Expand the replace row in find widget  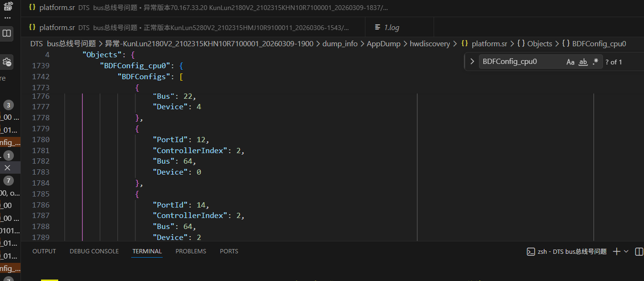[x=472, y=62]
